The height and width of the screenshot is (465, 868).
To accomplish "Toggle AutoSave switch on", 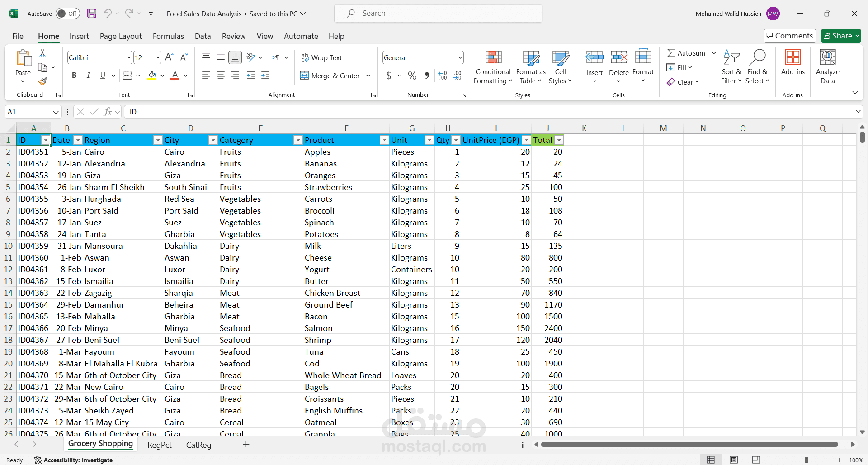I will pyautogui.click(x=68, y=14).
